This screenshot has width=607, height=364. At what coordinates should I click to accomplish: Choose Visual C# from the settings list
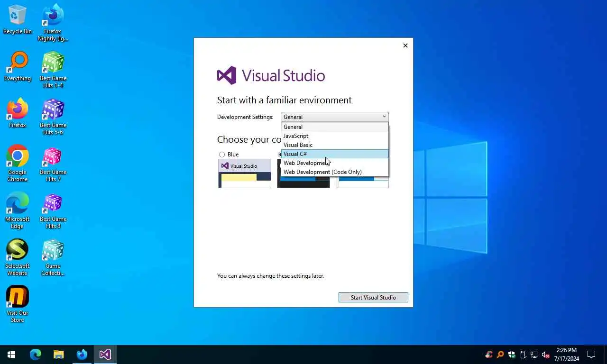click(334, 154)
